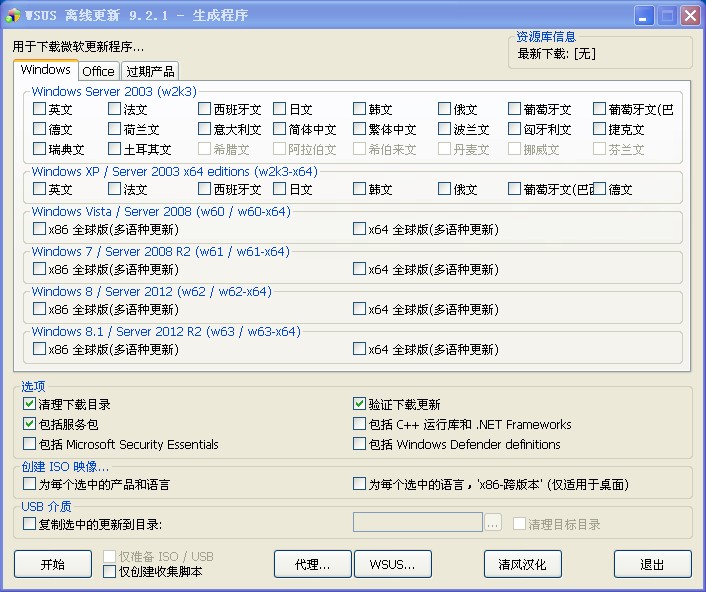Check 繁体中文 checkbox

pyautogui.click(x=359, y=129)
